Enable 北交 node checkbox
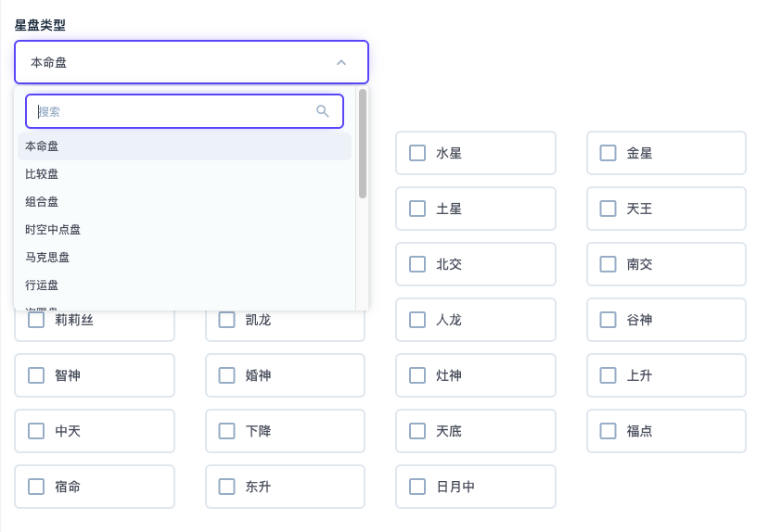The image size is (769, 532). [417, 264]
